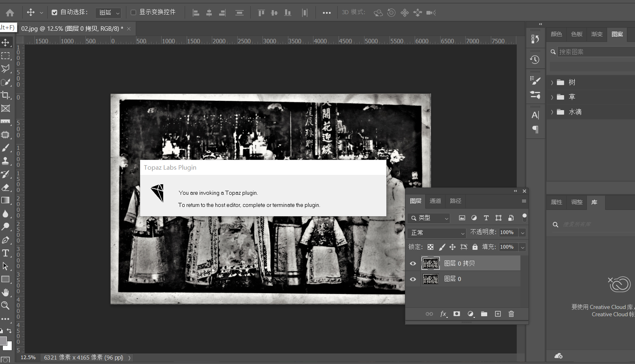Lock image pixels with brush icon
This screenshot has width=635, height=364.
pos(442,247)
